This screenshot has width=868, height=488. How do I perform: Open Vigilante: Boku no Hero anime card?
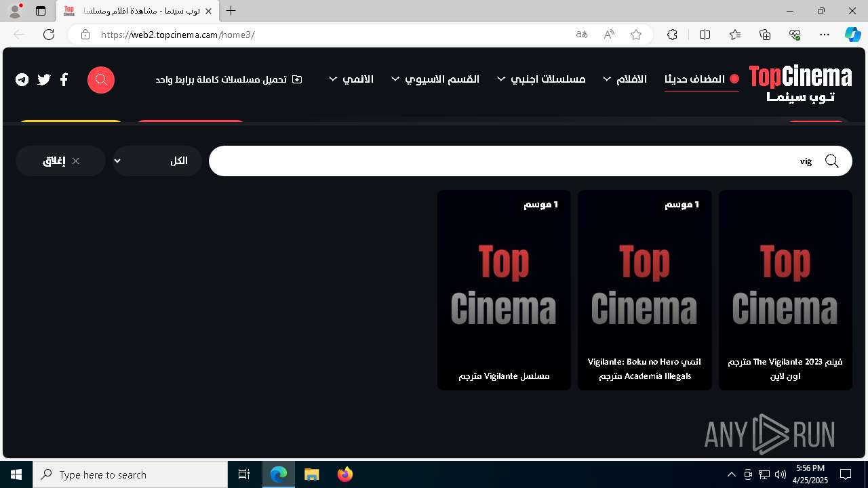pos(644,290)
